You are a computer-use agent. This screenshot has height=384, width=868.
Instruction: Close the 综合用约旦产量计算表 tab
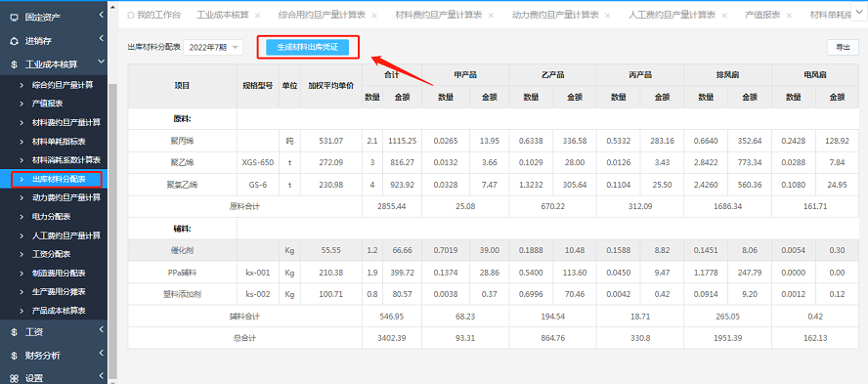pyautogui.click(x=374, y=16)
